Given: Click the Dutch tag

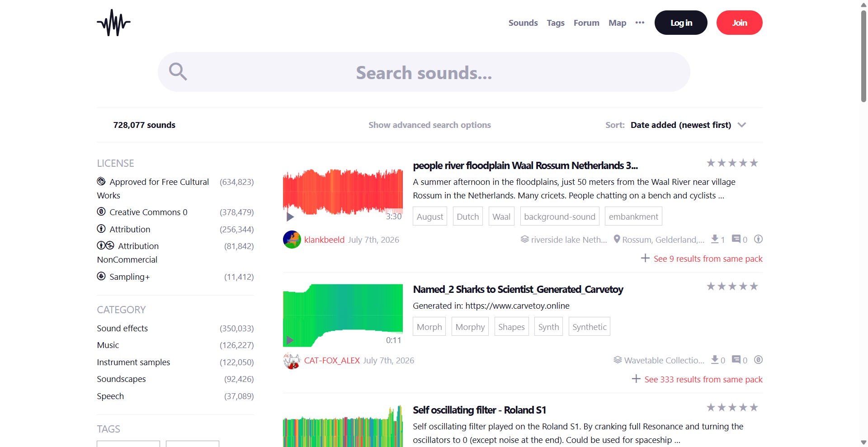Looking at the screenshot, I should click(x=468, y=216).
